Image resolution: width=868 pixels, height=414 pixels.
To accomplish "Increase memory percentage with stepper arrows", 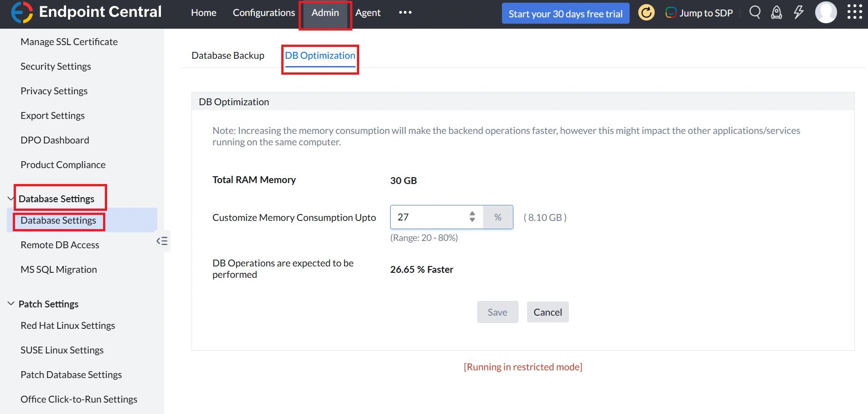I will click(472, 213).
